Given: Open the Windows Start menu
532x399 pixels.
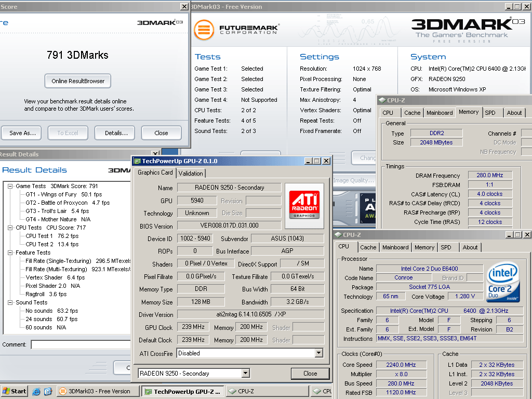Looking at the screenshot, I should click(x=14, y=391).
